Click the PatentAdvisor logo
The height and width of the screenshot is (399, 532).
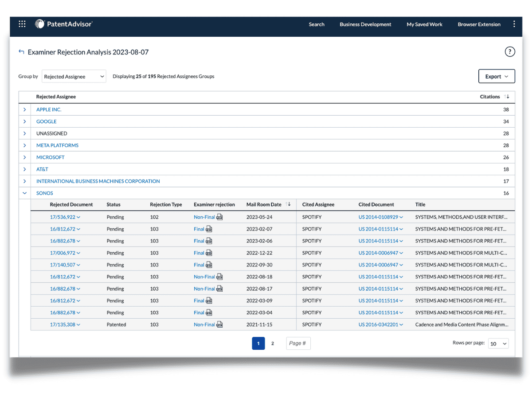point(64,24)
